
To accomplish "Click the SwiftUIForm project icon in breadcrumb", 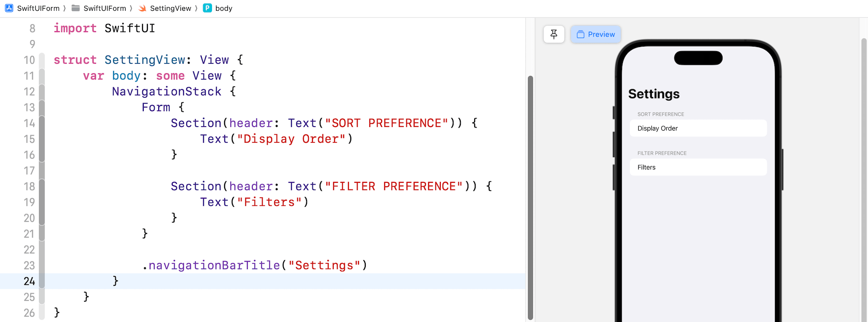I will [x=9, y=8].
